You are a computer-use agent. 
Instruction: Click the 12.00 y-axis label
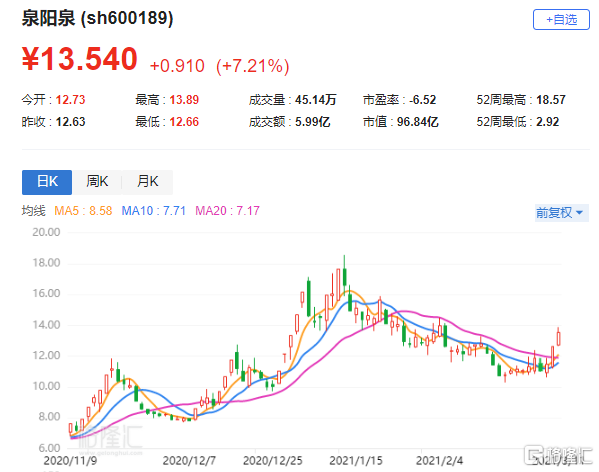pyautogui.click(x=46, y=356)
